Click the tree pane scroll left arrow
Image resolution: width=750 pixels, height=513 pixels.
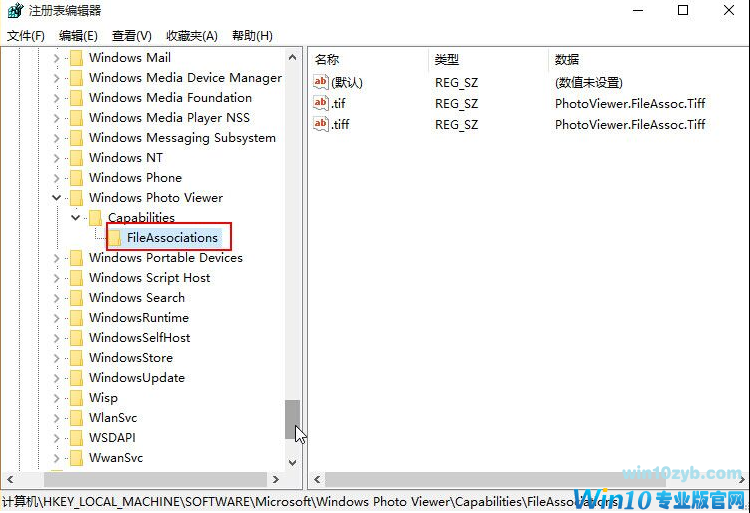click(x=10, y=479)
